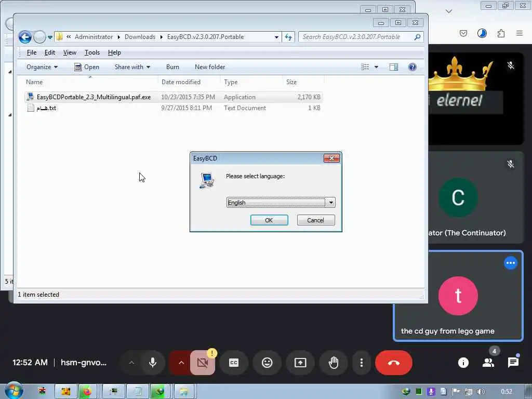Click Downloads in the address breadcrumb
This screenshot has height=399, width=532.
tap(140, 37)
